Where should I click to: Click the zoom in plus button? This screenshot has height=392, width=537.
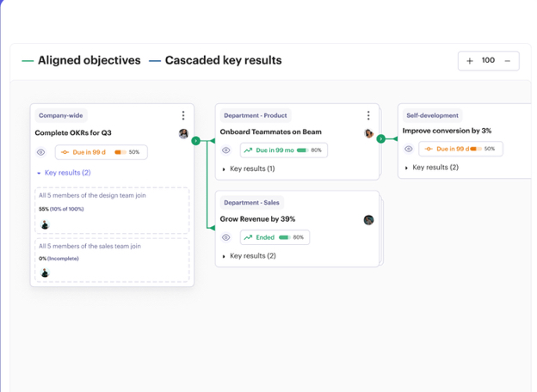click(470, 61)
